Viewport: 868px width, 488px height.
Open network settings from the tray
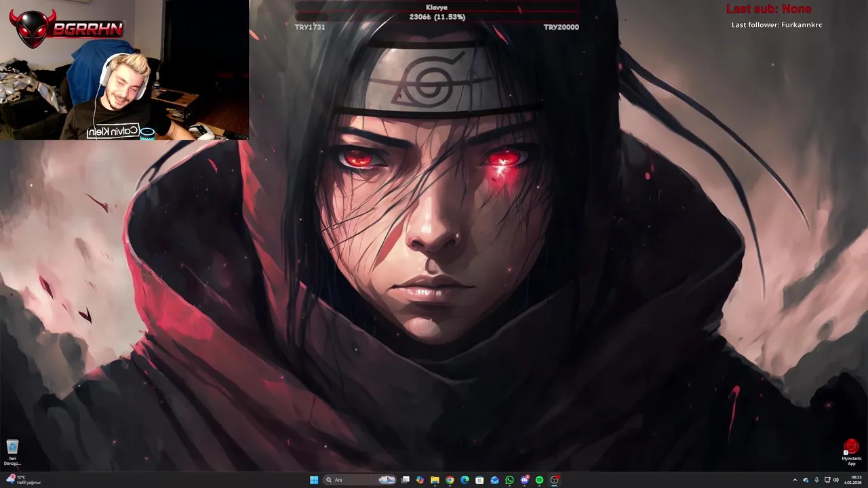(827, 480)
